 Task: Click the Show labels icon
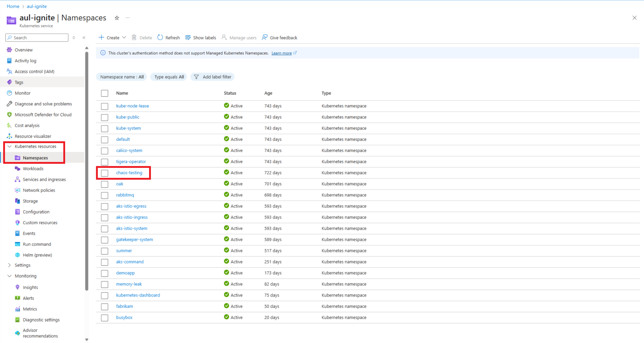tap(188, 37)
